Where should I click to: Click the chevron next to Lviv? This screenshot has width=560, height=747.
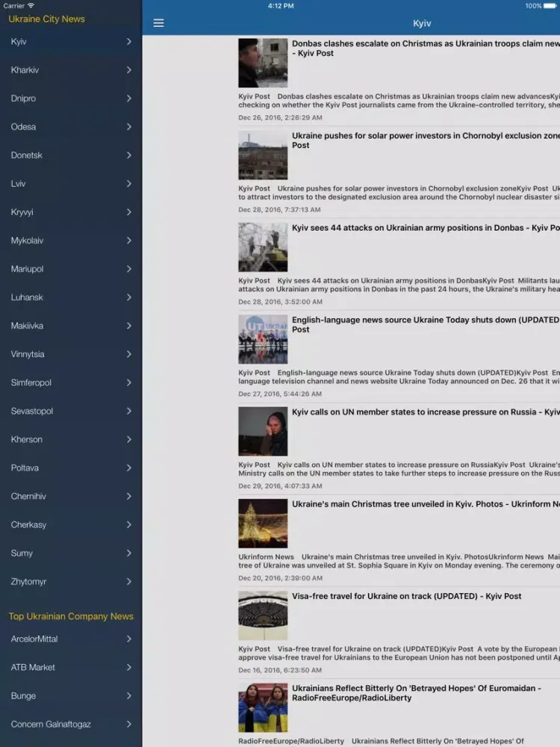pos(129,184)
